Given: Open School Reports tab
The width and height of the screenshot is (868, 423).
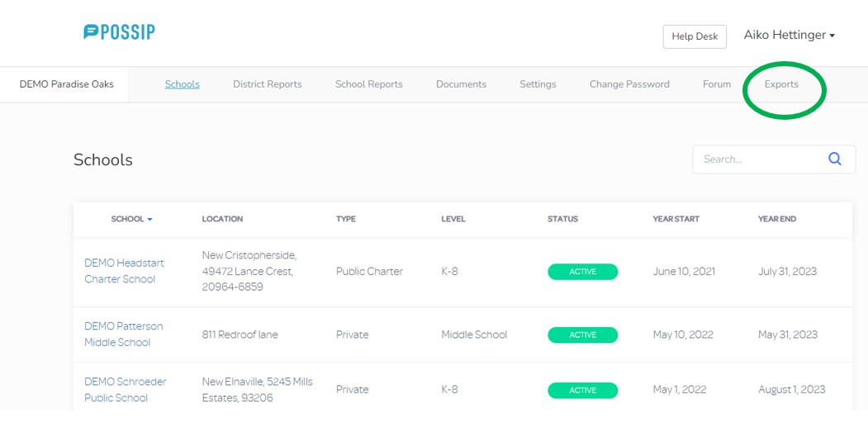Looking at the screenshot, I should (x=368, y=84).
